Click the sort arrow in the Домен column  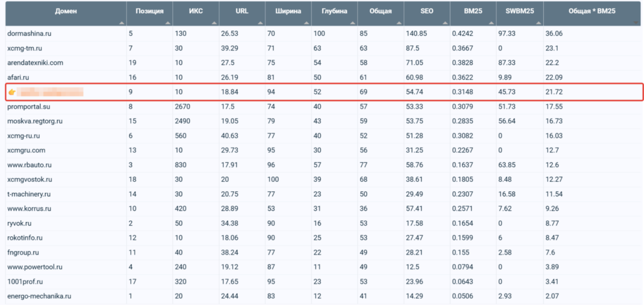(121, 23)
